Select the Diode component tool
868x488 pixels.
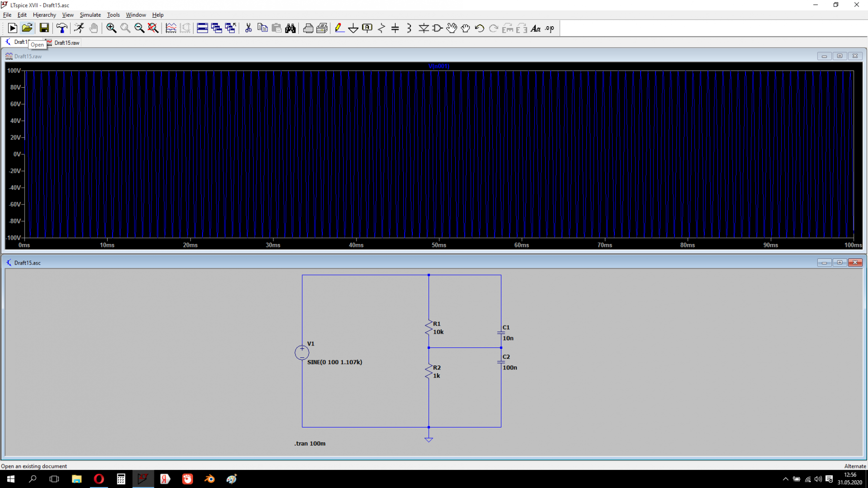[423, 29]
